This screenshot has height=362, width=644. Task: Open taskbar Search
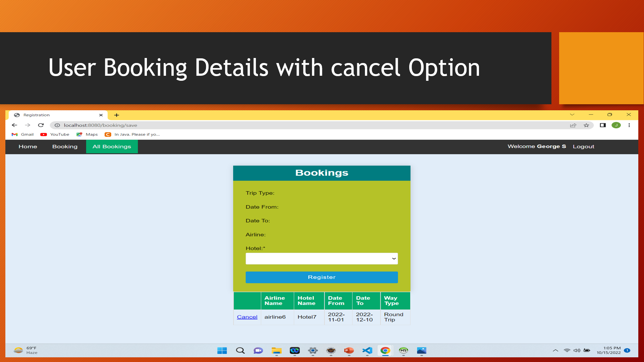pos(240,351)
